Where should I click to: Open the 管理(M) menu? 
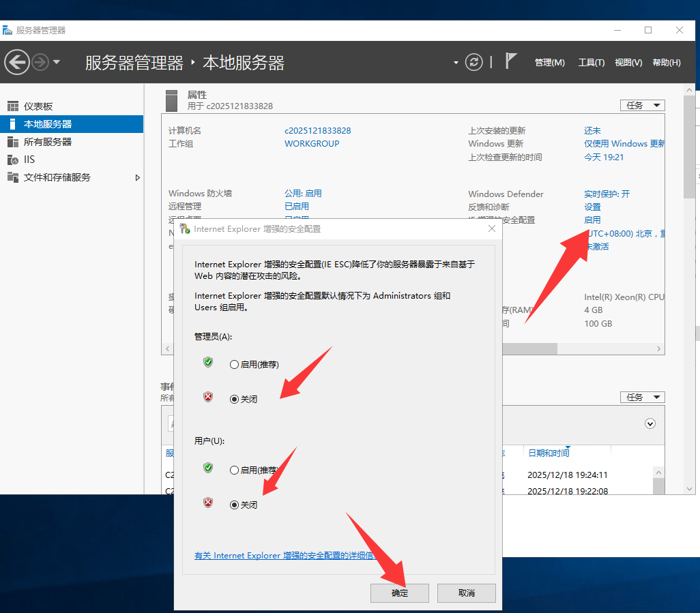point(549,62)
